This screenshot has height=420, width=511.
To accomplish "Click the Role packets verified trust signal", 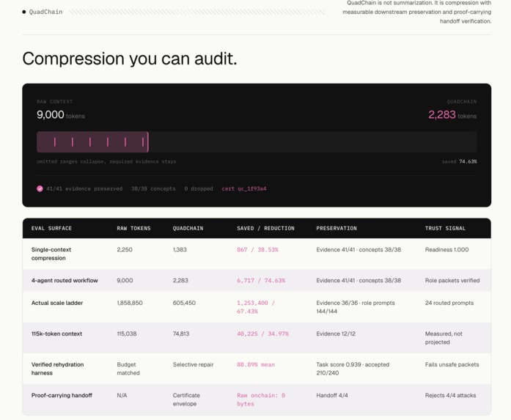I will point(452,281).
